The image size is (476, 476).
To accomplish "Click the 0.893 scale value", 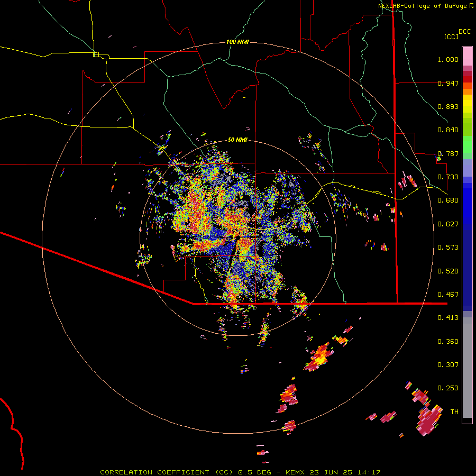I will click(448, 106).
